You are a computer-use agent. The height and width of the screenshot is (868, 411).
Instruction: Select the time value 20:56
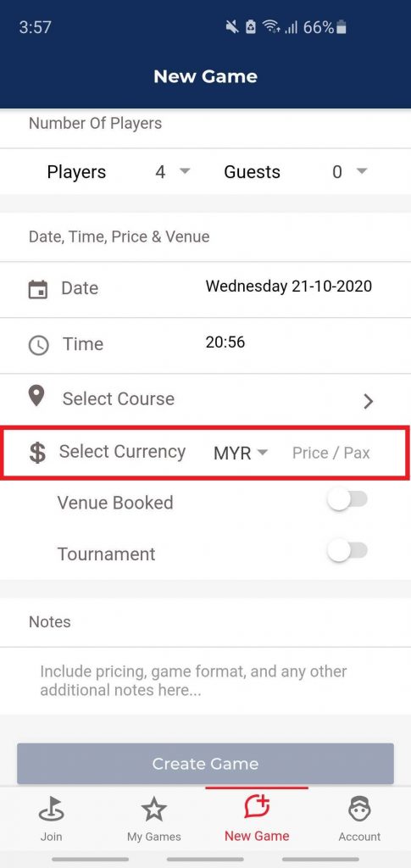pyautogui.click(x=225, y=342)
